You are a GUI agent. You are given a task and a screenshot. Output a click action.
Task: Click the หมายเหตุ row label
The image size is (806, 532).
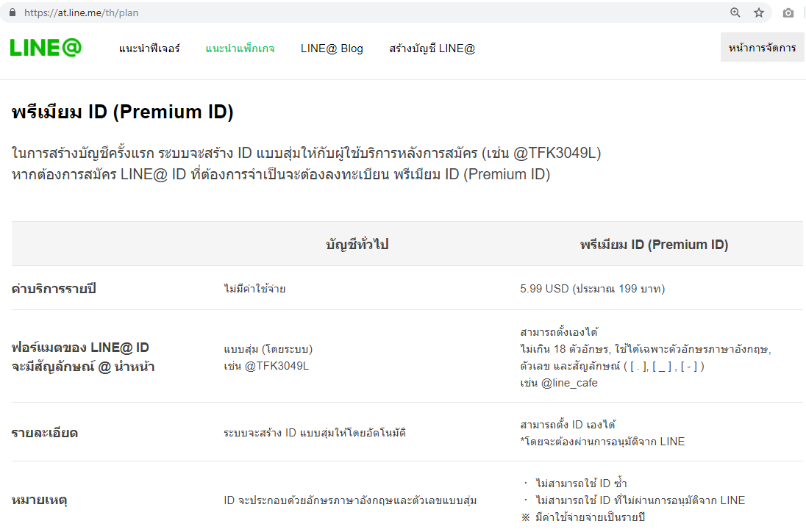[x=40, y=500]
